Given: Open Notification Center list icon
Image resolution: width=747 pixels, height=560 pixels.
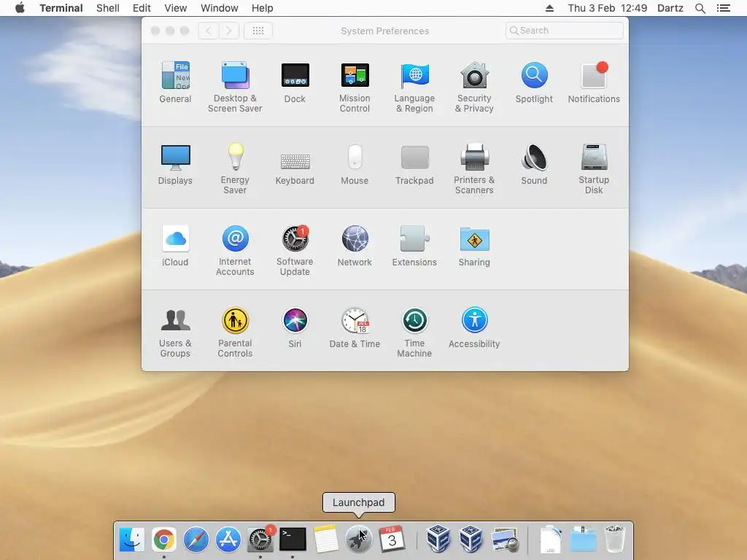Looking at the screenshot, I should click(723, 8).
